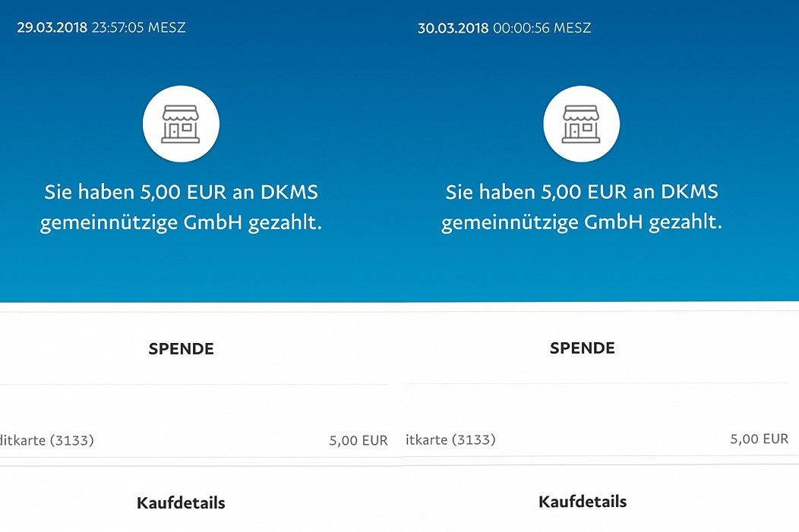Image resolution: width=799 pixels, height=532 pixels.
Task: Click the store icon in right receipt
Action: [582, 124]
